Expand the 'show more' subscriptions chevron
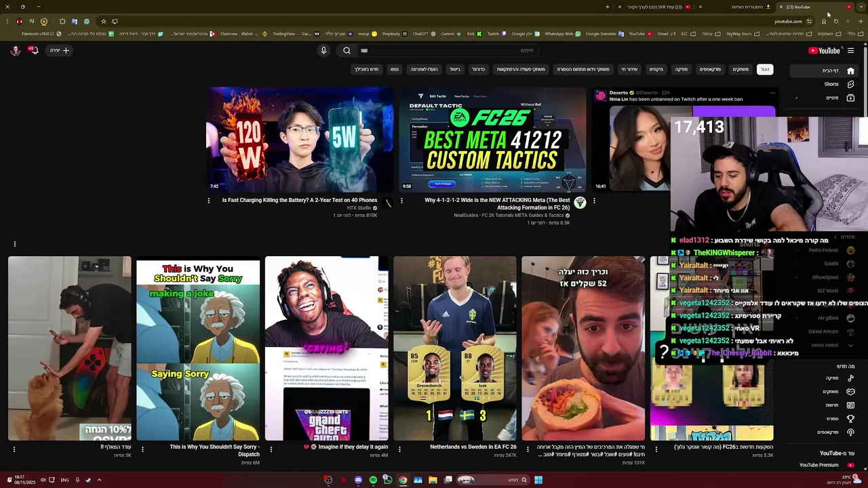868x488 pixels. [850, 345]
